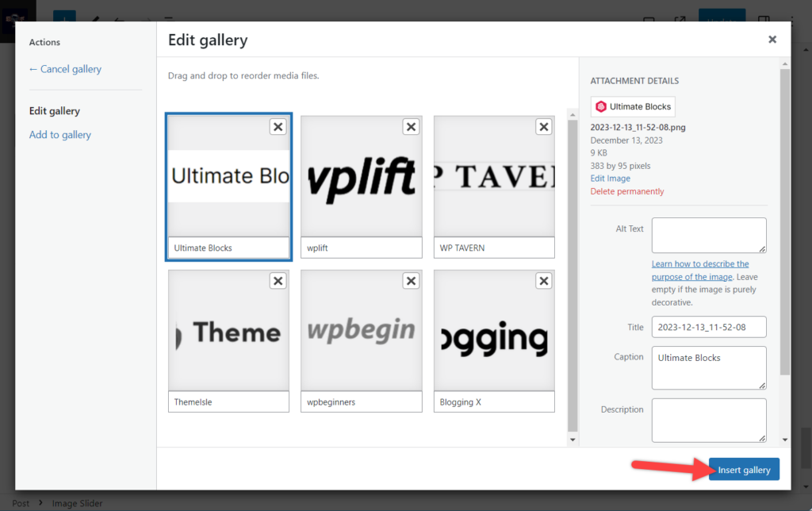This screenshot has height=511, width=812.
Task: Remove the WP TAVERN image from the gallery
Action: (x=543, y=126)
